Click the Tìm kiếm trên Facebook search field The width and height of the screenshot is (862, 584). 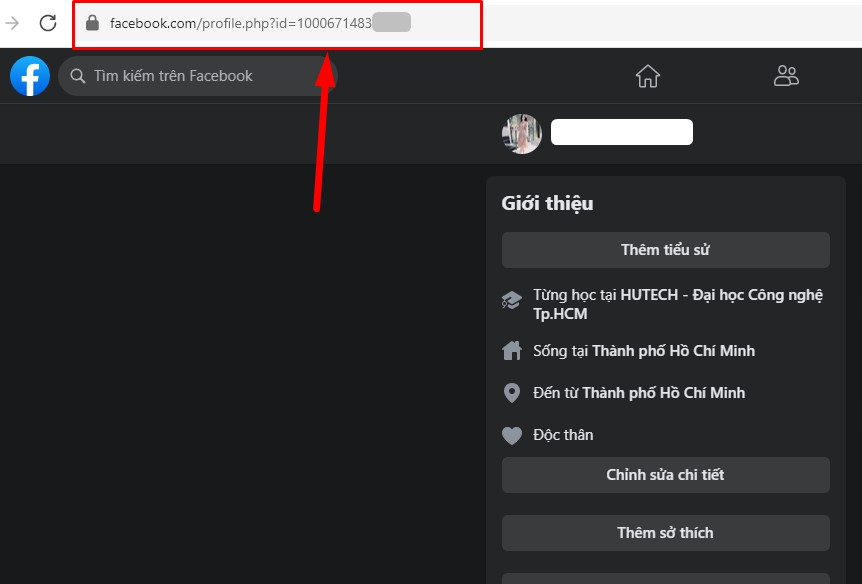(x=198, y=76)
